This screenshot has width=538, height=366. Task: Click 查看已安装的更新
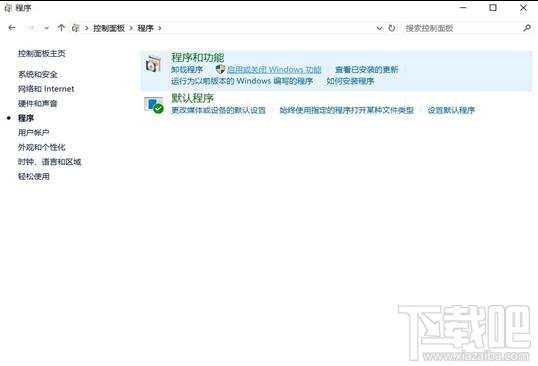[x=367, y=70]
